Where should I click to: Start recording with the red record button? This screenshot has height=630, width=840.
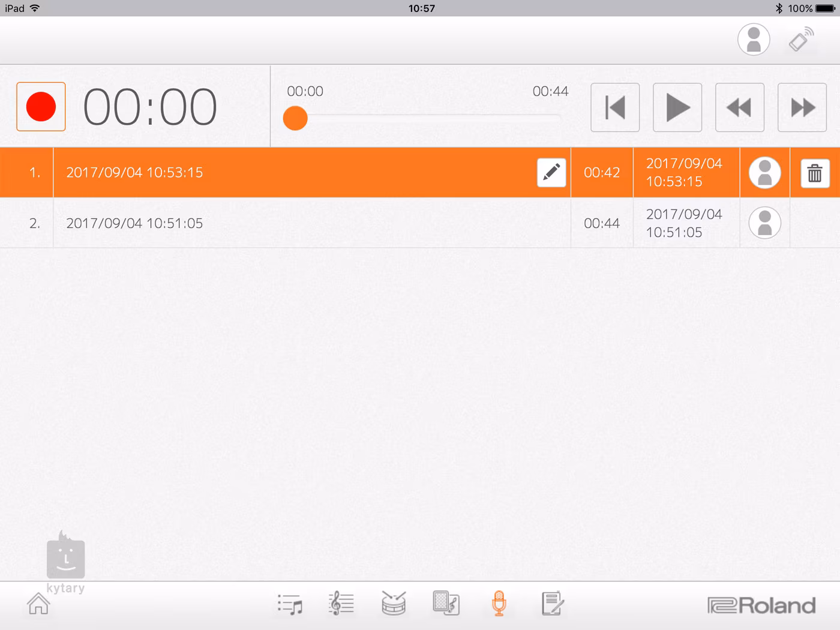pyautogui.click(x=41, y=107)
